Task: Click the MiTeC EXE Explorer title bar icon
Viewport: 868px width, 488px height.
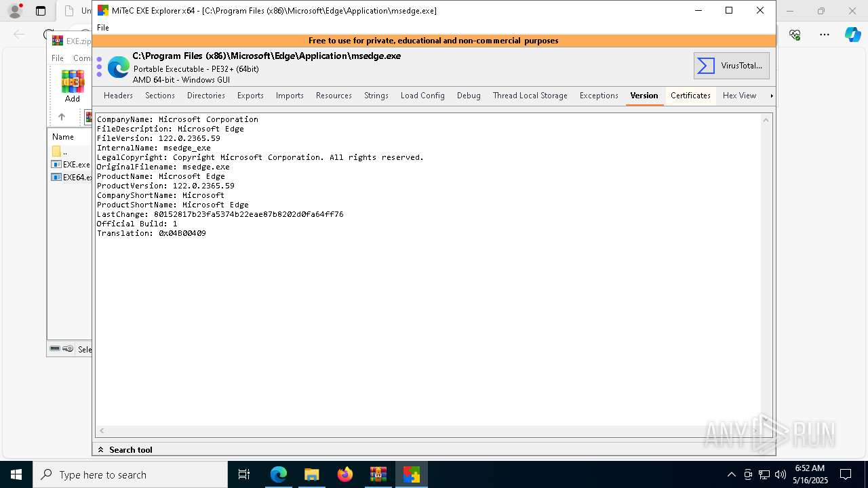Action: click(103, 10)
